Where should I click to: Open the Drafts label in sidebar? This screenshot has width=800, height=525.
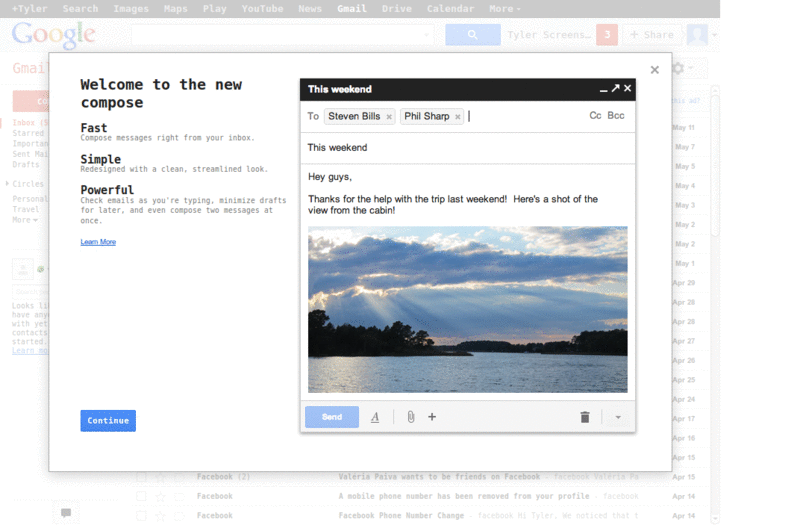[x=26, y=164]
